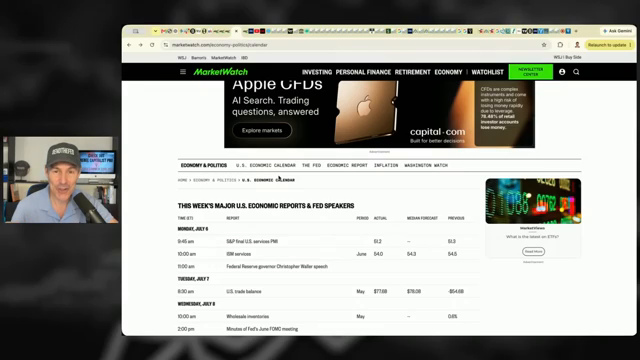This screenshot has width=640, height=360.
Task: Click Home breadcrumb link
Action: click(x=182, y=180)
